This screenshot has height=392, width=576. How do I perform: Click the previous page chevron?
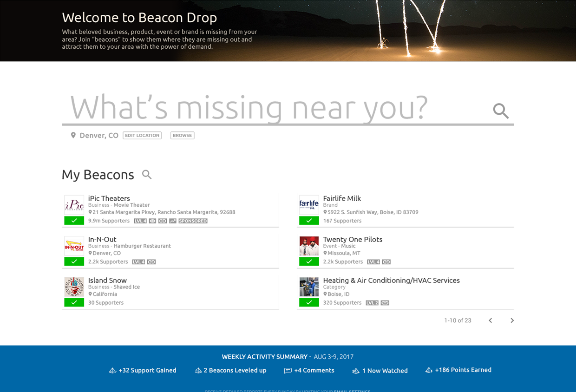(490, 320)
